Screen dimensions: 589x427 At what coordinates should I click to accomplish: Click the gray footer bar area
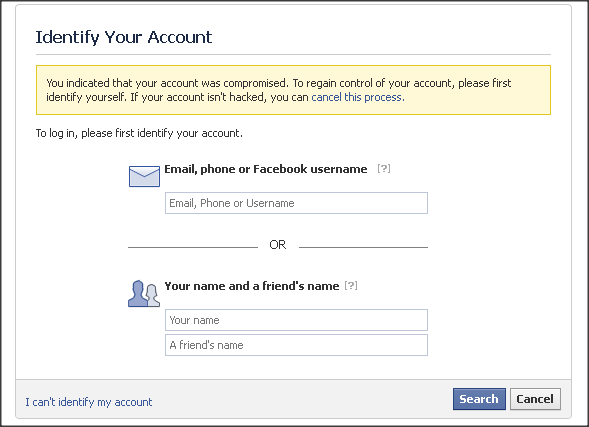pos(293,399)
